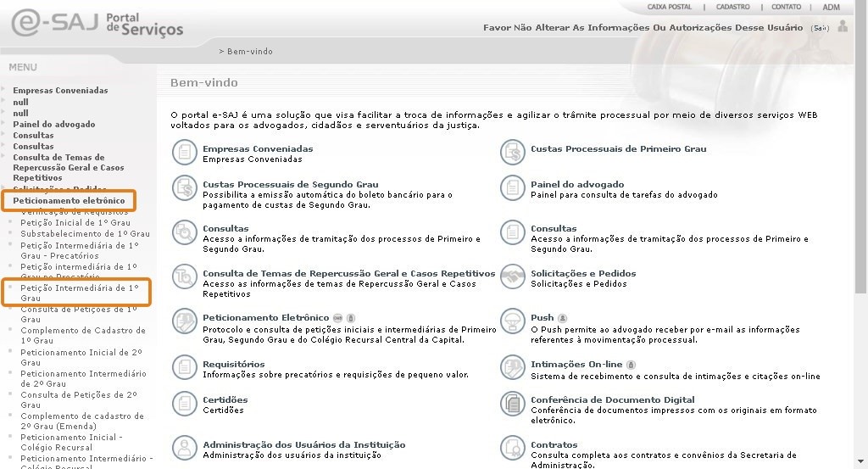Viewport: 868px width, 469px height.
Task: Click the Conferência de Documento Digital icon
Action: 513,404
